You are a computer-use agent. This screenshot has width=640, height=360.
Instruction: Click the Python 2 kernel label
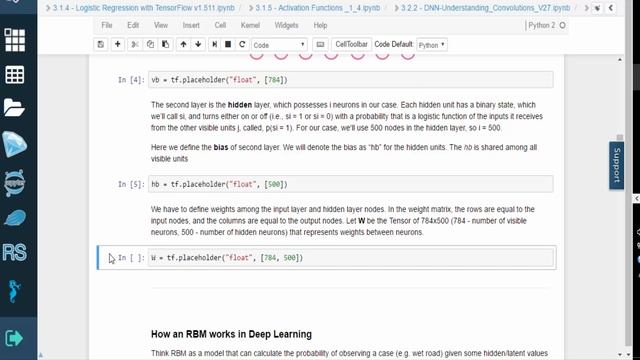pos(542,25)
